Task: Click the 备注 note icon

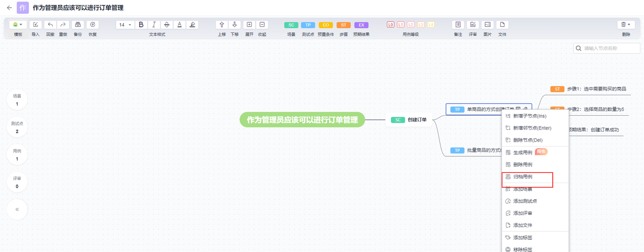Action: pyautogui.click(x=458, y=25)
